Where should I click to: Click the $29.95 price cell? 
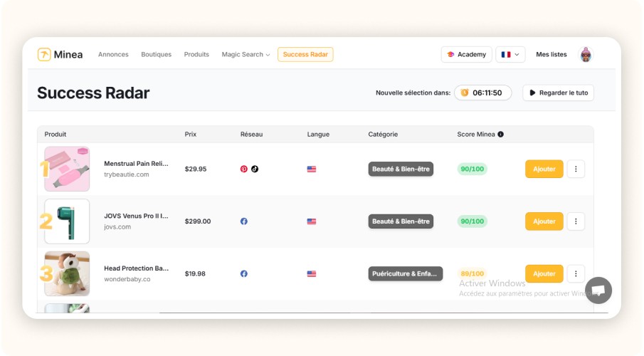pyautogui.click(x=196, y=169)
